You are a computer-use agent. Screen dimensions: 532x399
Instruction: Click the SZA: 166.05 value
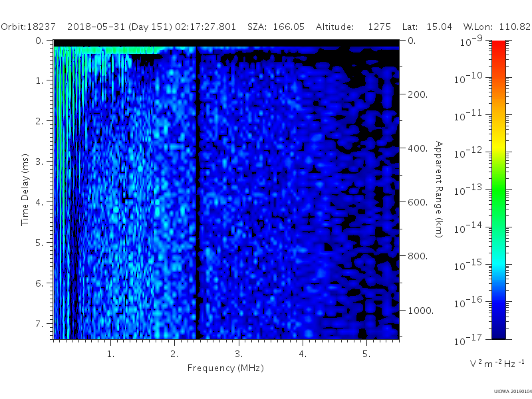tap(276, 27)
